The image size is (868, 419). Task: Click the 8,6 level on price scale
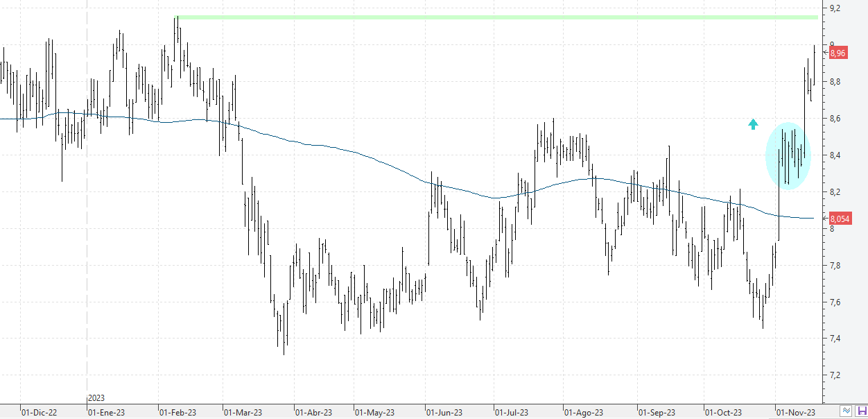pos(835,119)
